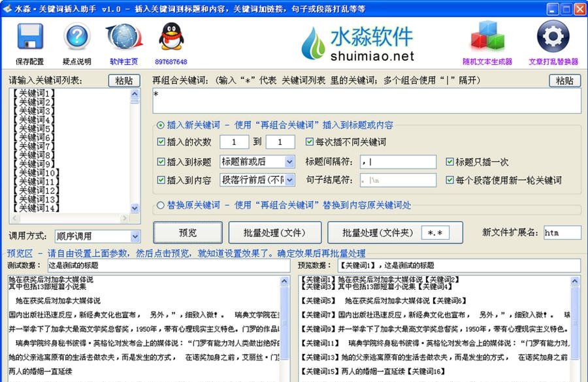Click the 文章打乱替换器 link text
Viewport: 588px width, 382px height.
553,61
